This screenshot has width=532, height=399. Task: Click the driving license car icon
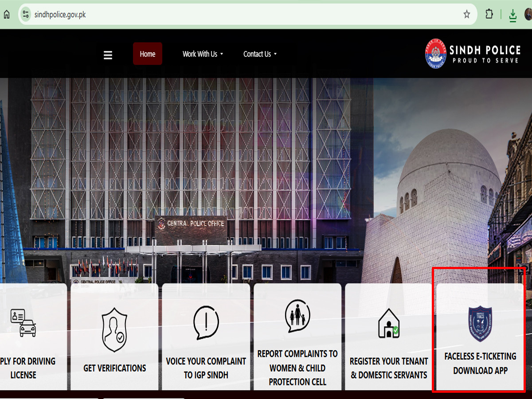(23, 322)
